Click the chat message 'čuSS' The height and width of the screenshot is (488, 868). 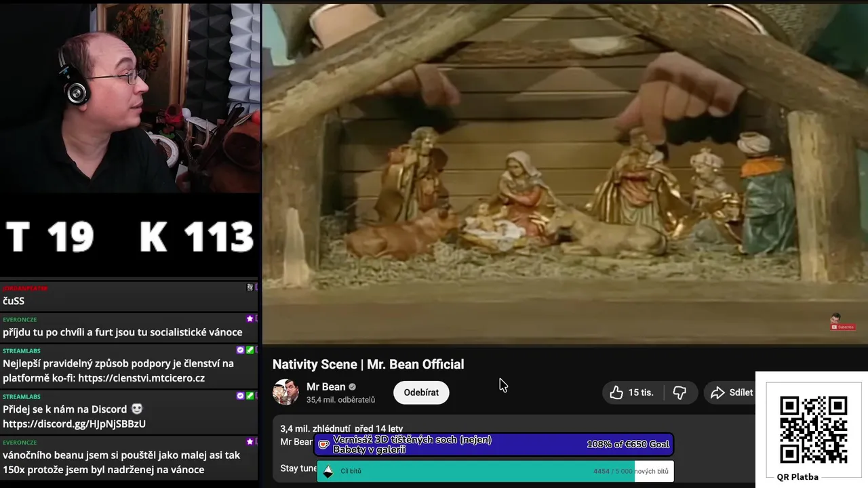coord(14,301)
